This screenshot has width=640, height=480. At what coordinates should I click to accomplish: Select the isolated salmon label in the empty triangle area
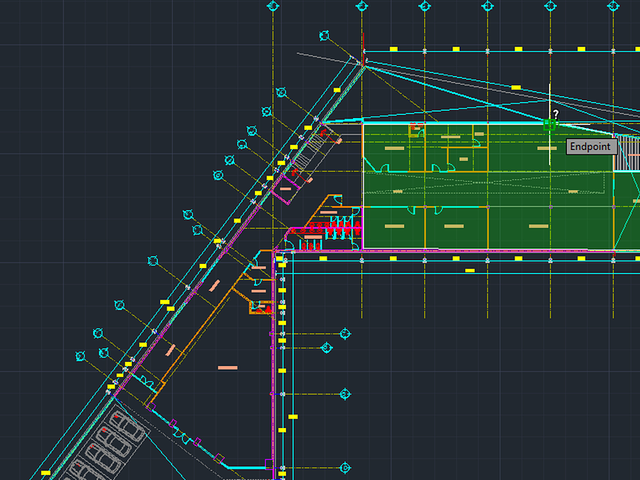click(227, 368)
